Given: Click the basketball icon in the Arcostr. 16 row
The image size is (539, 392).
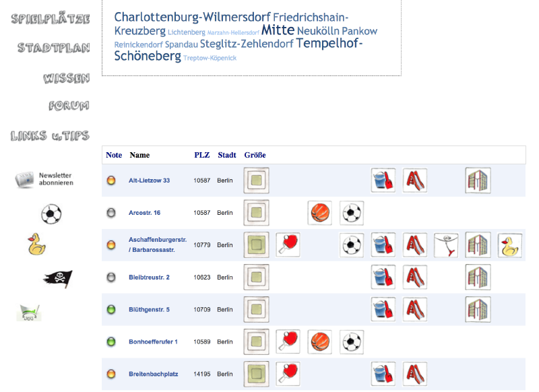Looking at the screenshot, I should pyautogui.click(x=319, y=213).
